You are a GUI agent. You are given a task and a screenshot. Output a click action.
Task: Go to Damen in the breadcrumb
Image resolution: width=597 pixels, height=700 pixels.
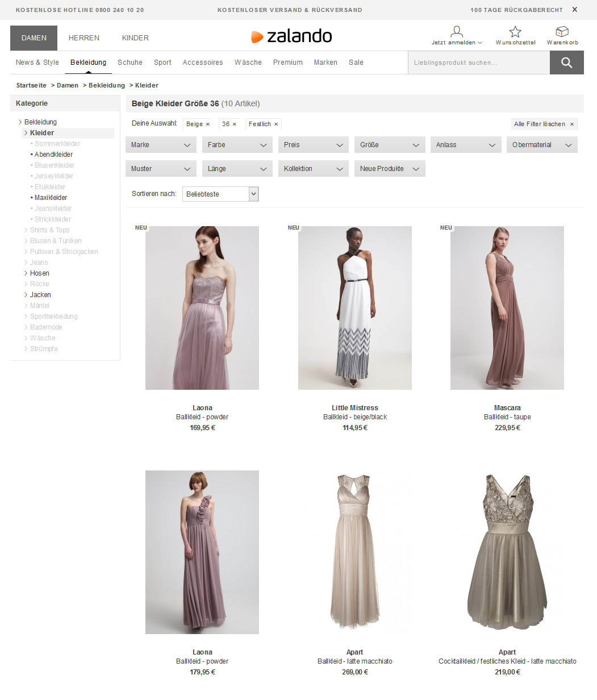68,85
